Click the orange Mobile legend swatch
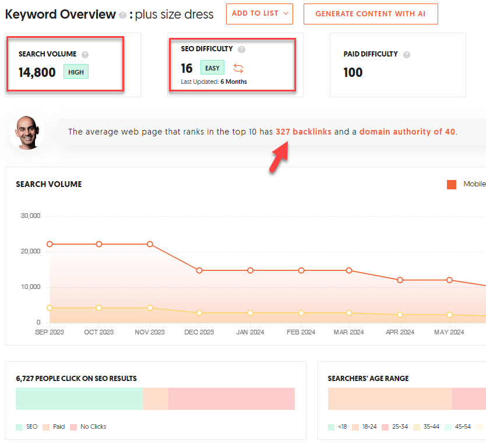The image size is (486, 448). tap(452, 184)
